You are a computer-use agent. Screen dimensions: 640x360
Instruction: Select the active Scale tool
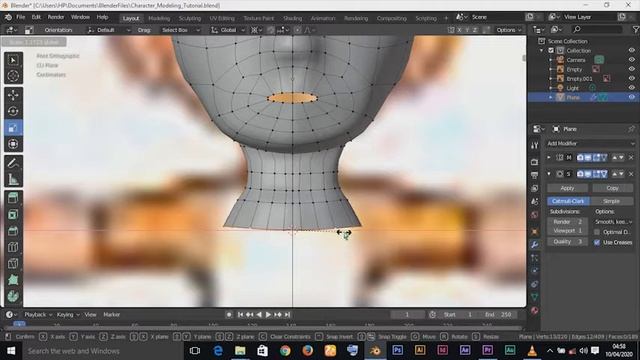point(13,128)
